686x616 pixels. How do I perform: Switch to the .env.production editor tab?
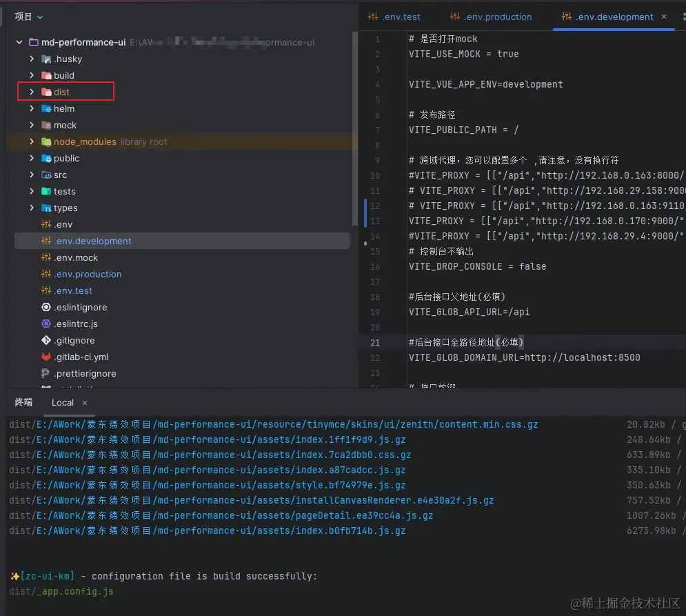[492, 17]
